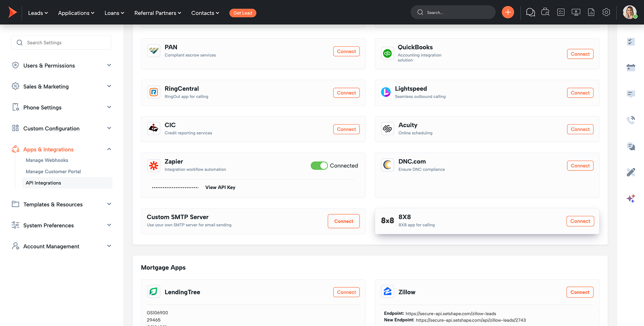The image size is (644, 326).
Task: Open the monitor presentation icon in top bar
Action: 576,13
